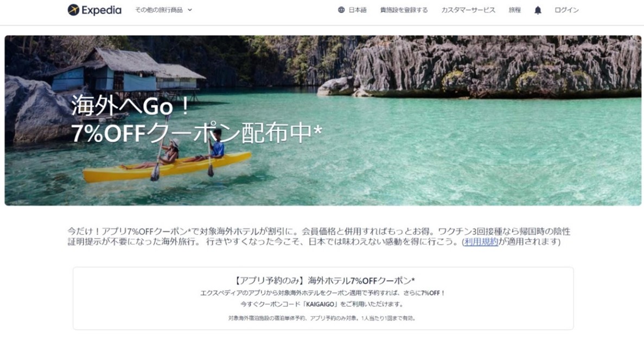Viewport: 644px width, 341px height.
Task: Click the coupon conditions fine print
Action: [322, 318]
